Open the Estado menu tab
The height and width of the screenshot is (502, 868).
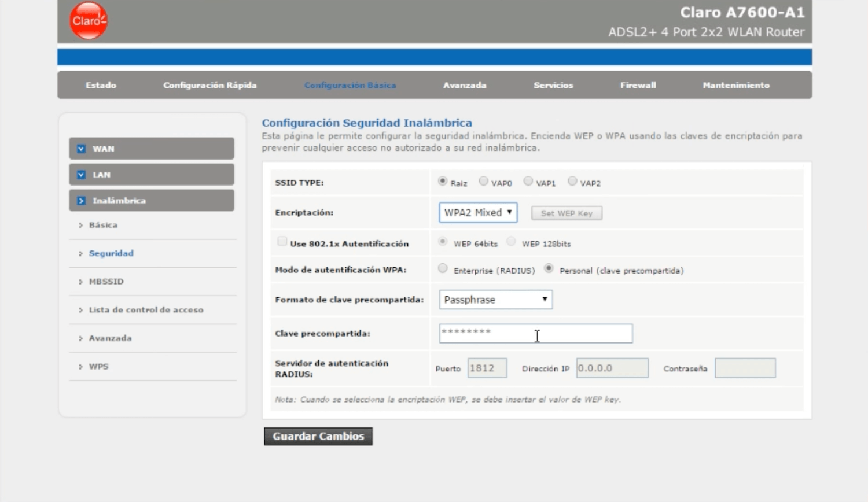[101, 86]
